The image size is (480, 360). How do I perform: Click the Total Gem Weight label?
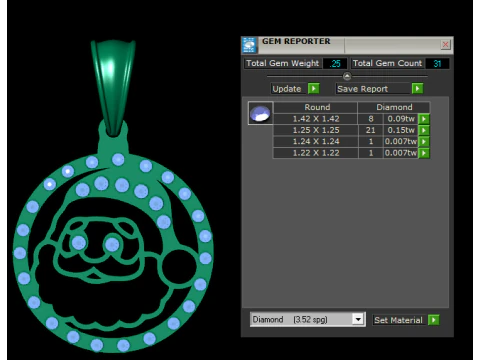click(x=283, y=63)
